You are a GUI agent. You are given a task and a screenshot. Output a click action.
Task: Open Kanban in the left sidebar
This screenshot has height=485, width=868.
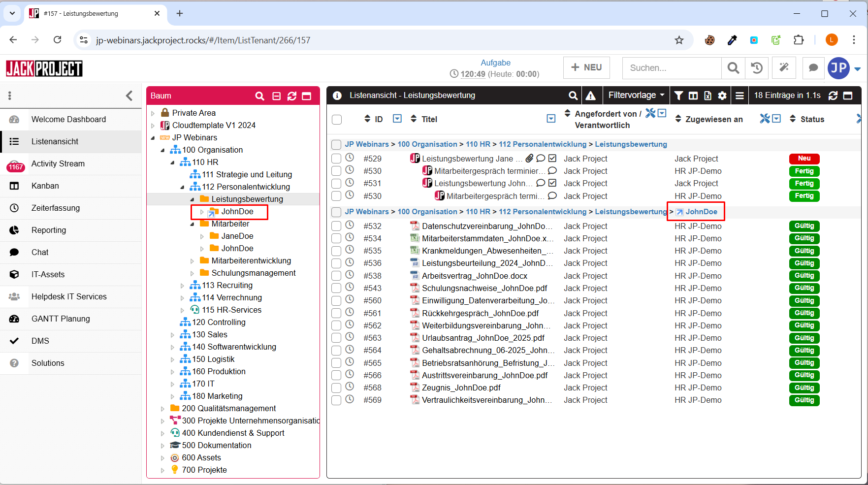(x=45, y=186)
